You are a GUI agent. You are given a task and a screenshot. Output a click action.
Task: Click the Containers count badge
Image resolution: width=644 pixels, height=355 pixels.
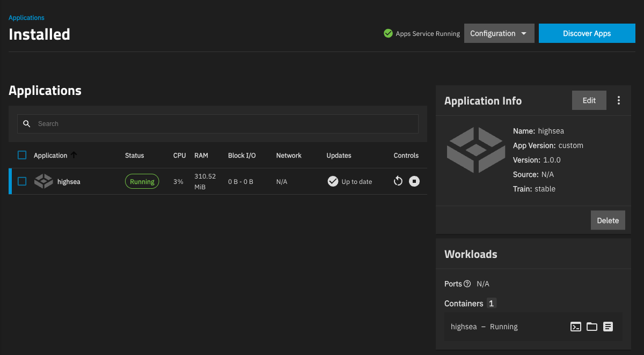pyautogui.click(x=491, y=304)
